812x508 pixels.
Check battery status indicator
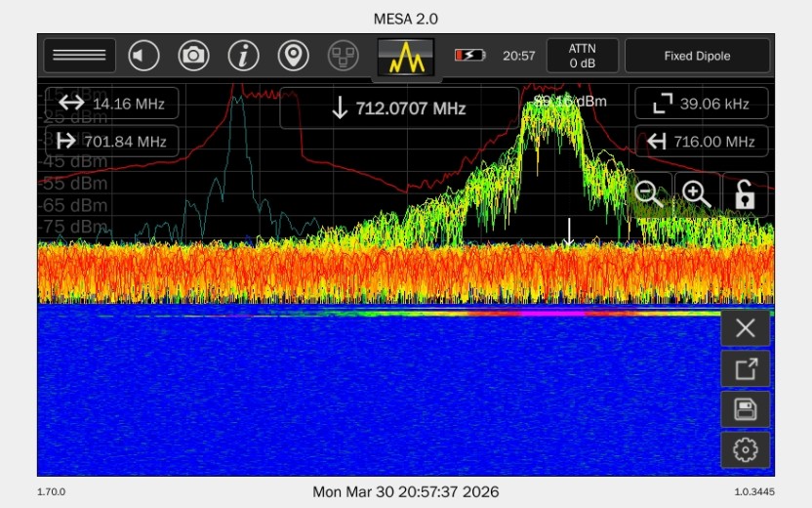469,56
